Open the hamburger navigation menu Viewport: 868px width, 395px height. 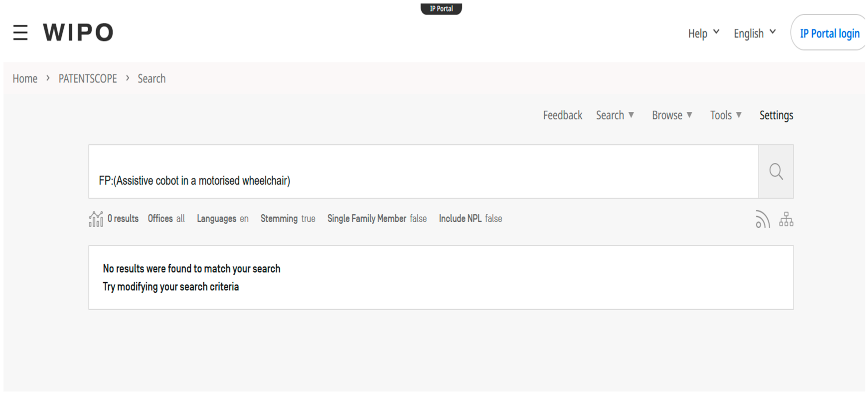(20, 33)
